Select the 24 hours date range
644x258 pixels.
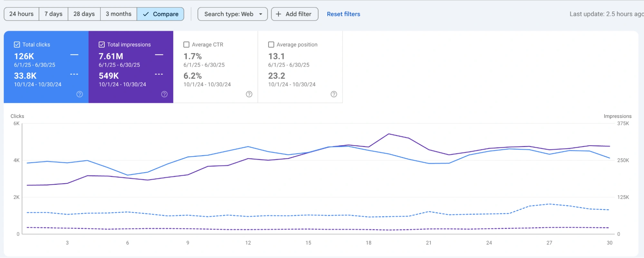click(22, 14)
